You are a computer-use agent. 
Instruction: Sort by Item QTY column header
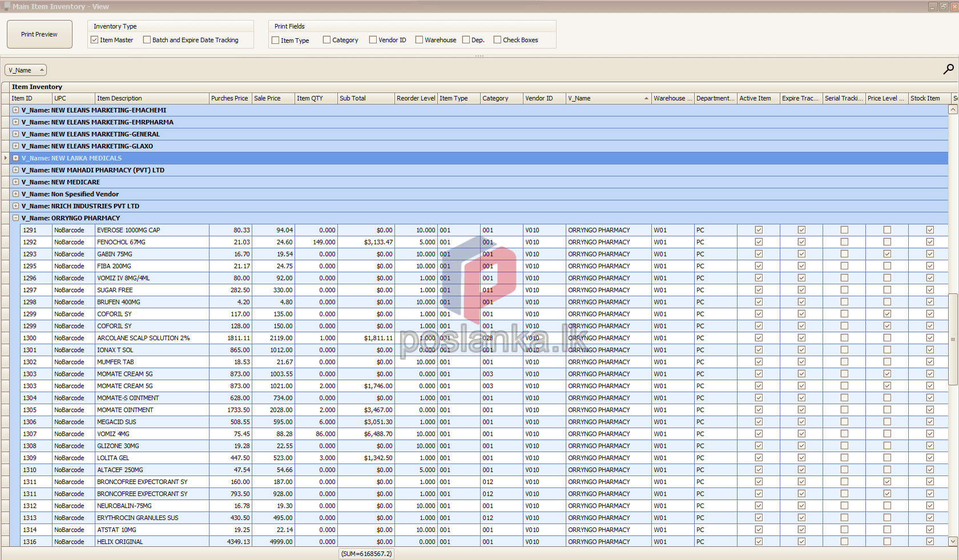pos(316,98)
